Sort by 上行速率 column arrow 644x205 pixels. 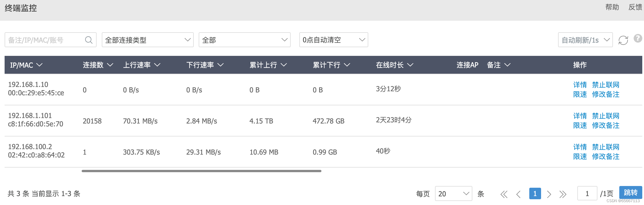(x=157, y=65)
